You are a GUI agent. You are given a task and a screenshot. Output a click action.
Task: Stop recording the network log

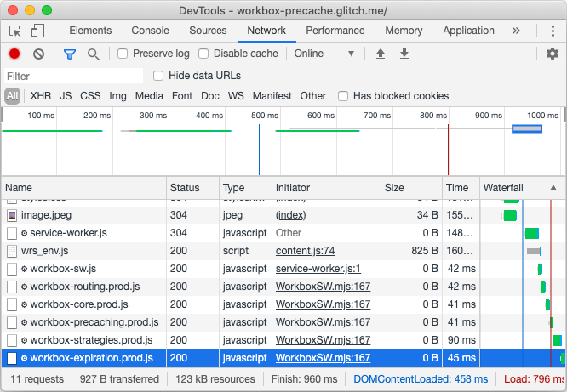pyautogui.click(x=14, y=54)
